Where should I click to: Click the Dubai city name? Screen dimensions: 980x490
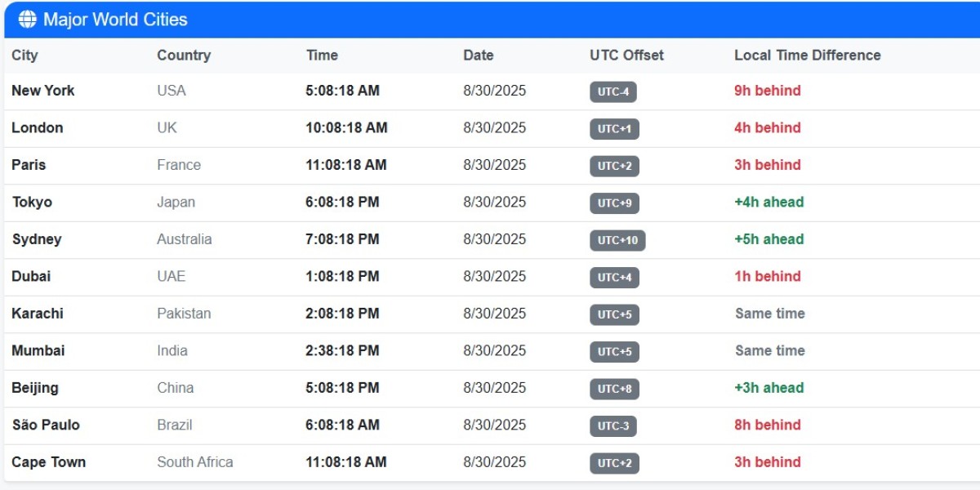[x=29, y=277]
